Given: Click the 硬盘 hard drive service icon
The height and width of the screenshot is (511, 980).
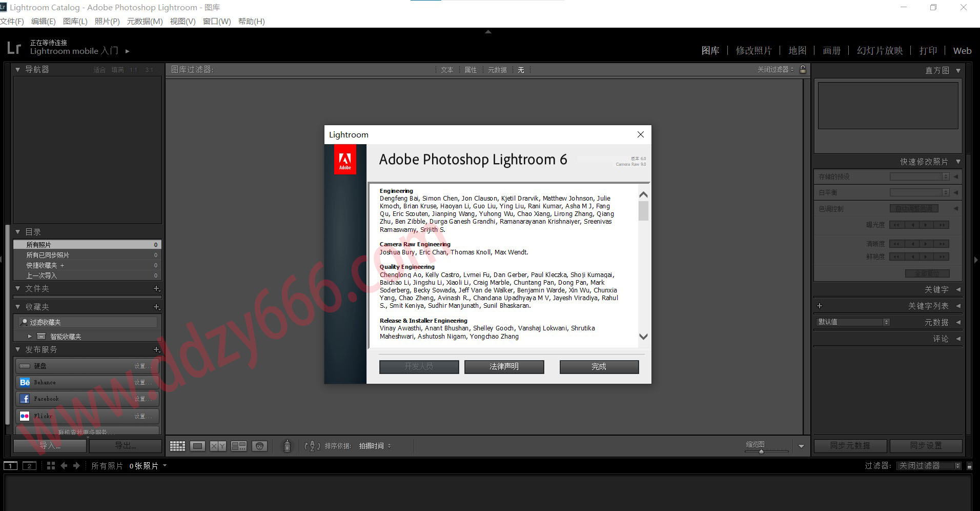Looking at the screenshot, I should point(25,366).
